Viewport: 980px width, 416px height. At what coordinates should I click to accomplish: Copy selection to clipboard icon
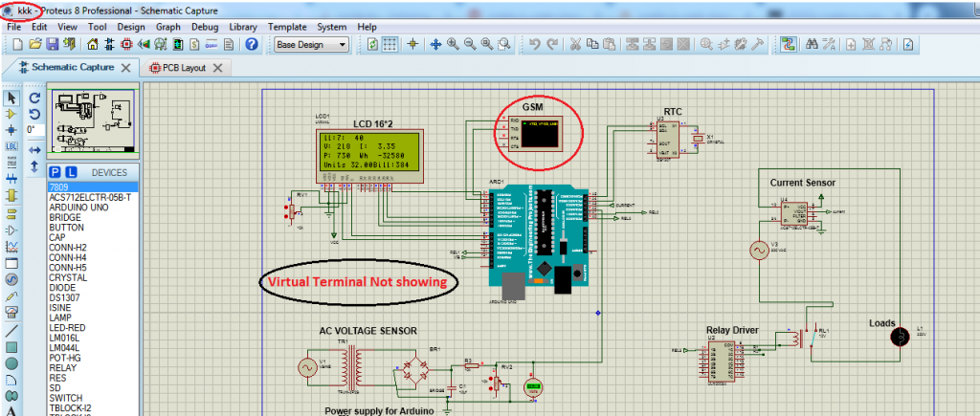click(x=592, y=44)
